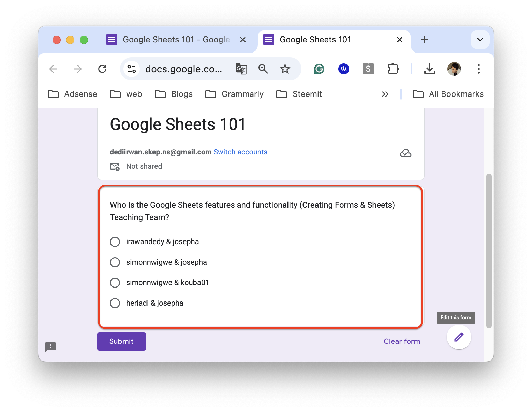The image size is (532, 412).
Task: Show hidden bookmarks with the chevron
Action: 385,94
